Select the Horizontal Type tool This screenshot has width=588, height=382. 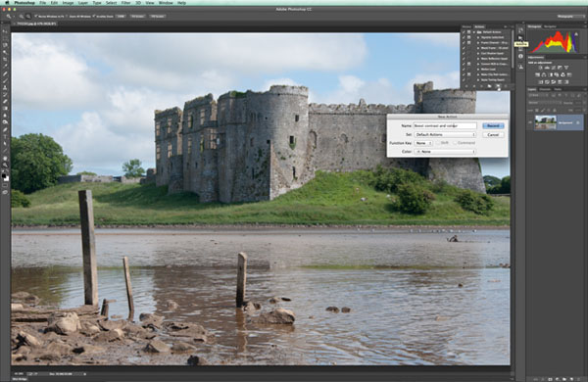pyautogui.click(x=5, y=136)
